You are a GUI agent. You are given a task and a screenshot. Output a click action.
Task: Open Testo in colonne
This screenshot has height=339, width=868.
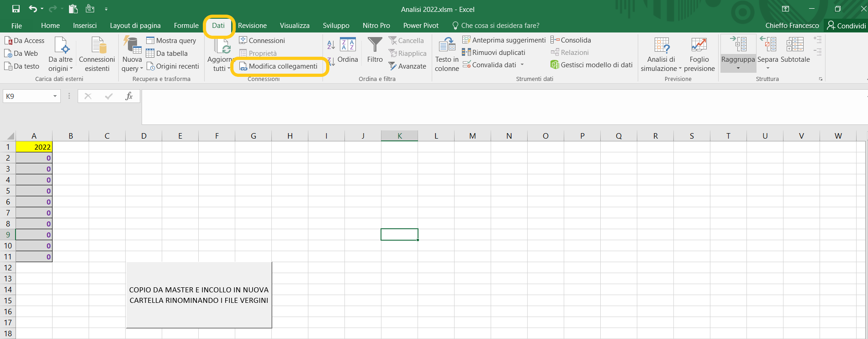pyautogui.click(x=447, y=54)
